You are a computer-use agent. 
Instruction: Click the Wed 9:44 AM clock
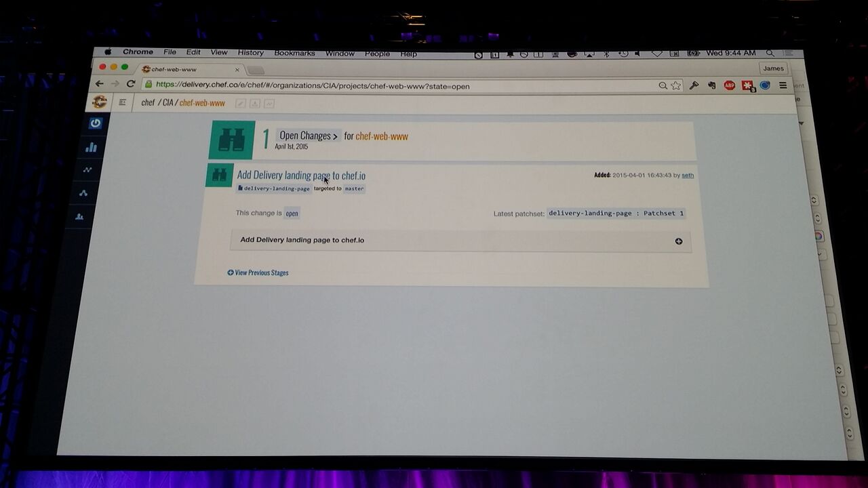click(x=730, y=53)
